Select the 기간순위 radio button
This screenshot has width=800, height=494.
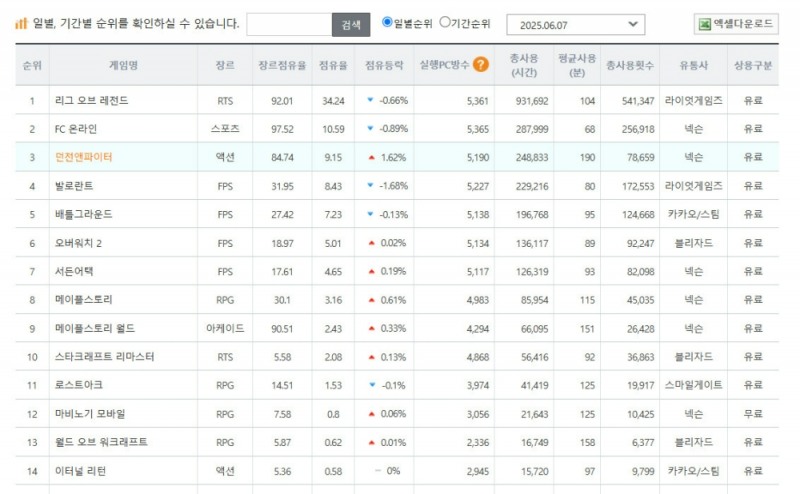tap(444, 22)
